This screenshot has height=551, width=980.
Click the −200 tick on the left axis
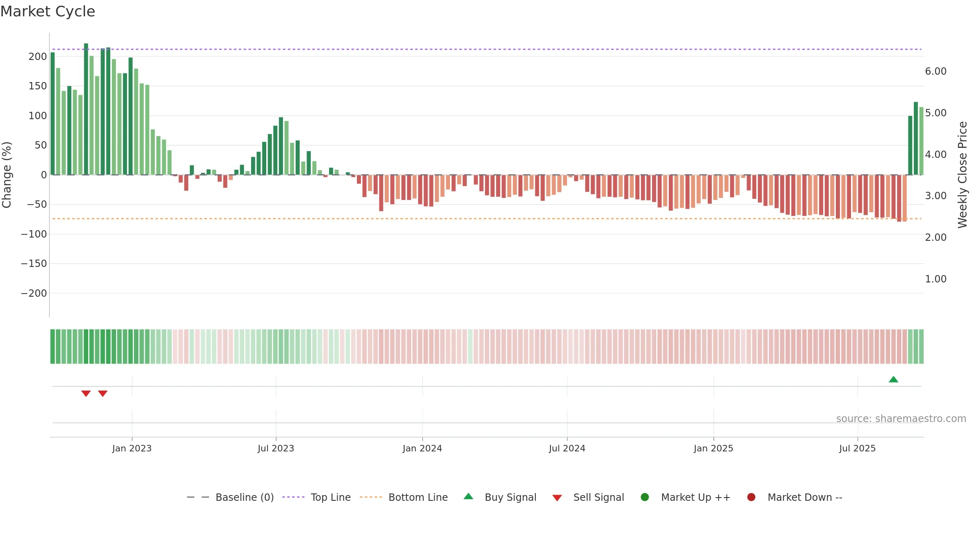tap(34, 293)
